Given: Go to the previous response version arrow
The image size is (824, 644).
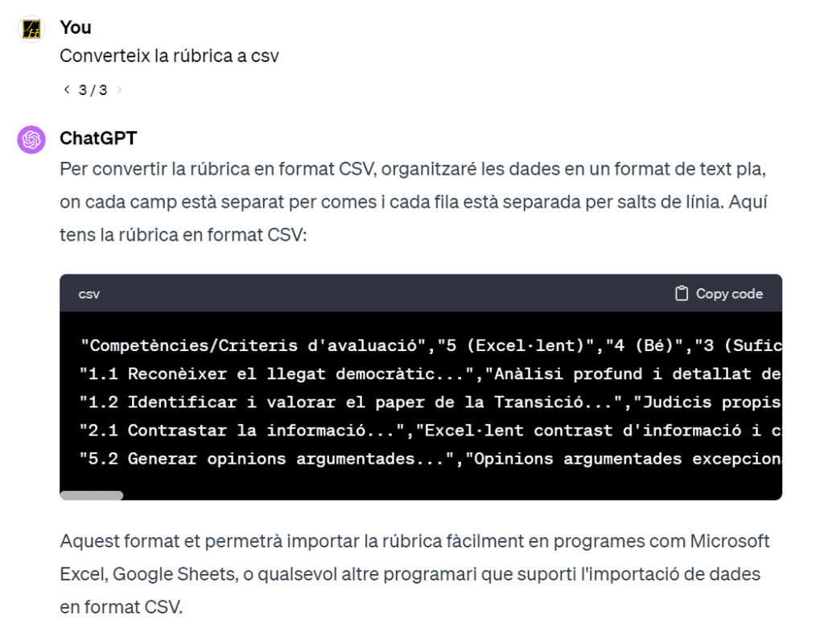Looking at the screenshot, I should pyautogui.click(x=67, y=89).
